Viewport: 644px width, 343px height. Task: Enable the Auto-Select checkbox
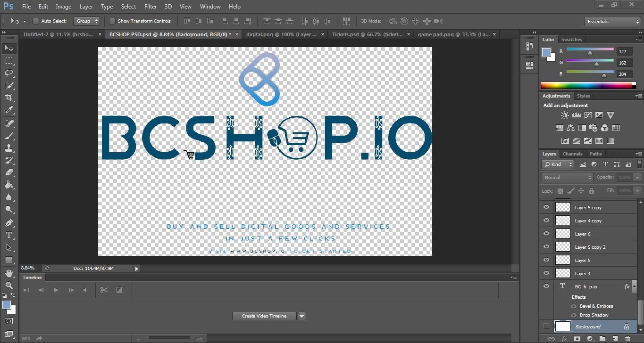35,21
